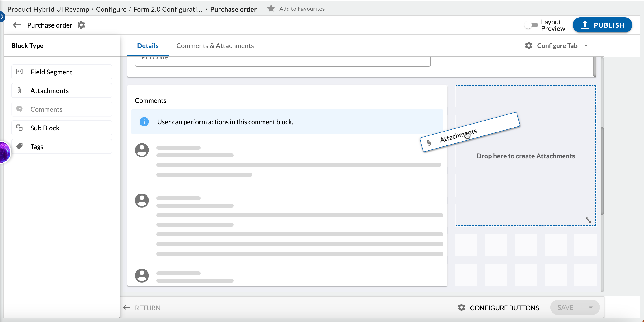
Task: Click the Tags block icon
Action: pyautogui.click(x=19, y=146)
